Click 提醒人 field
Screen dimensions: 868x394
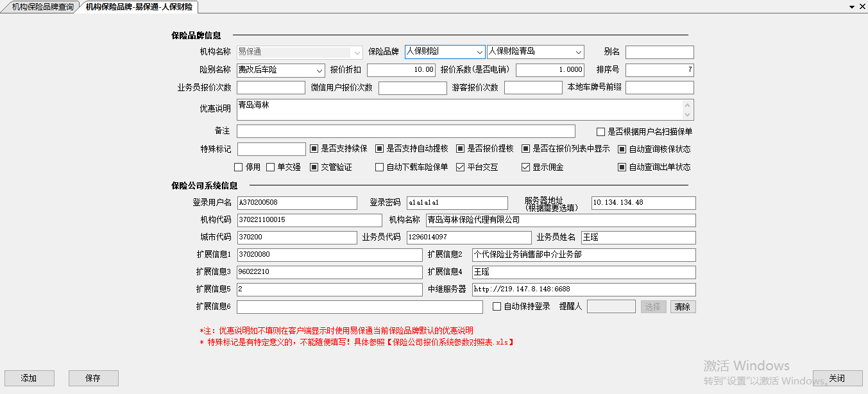611,307
